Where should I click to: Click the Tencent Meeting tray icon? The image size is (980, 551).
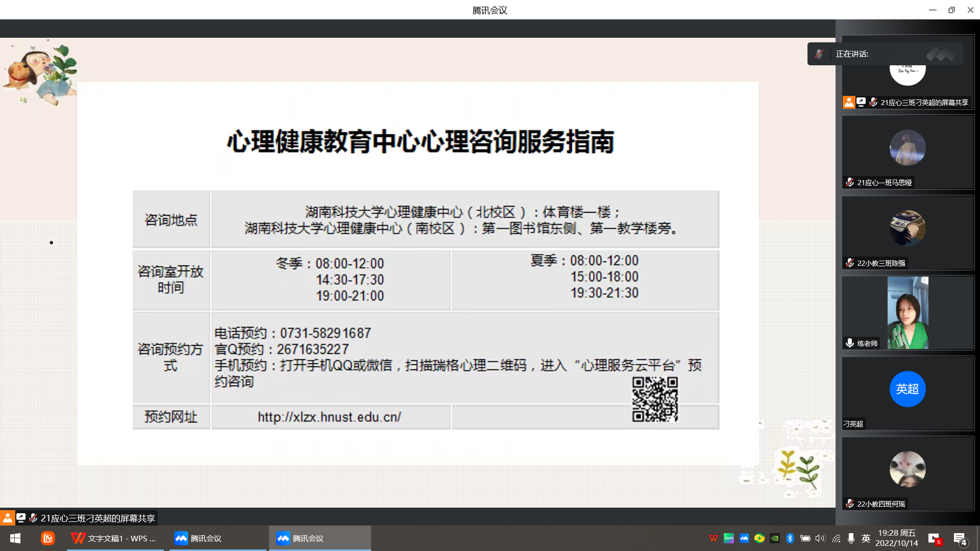click(x=744, y=538)
